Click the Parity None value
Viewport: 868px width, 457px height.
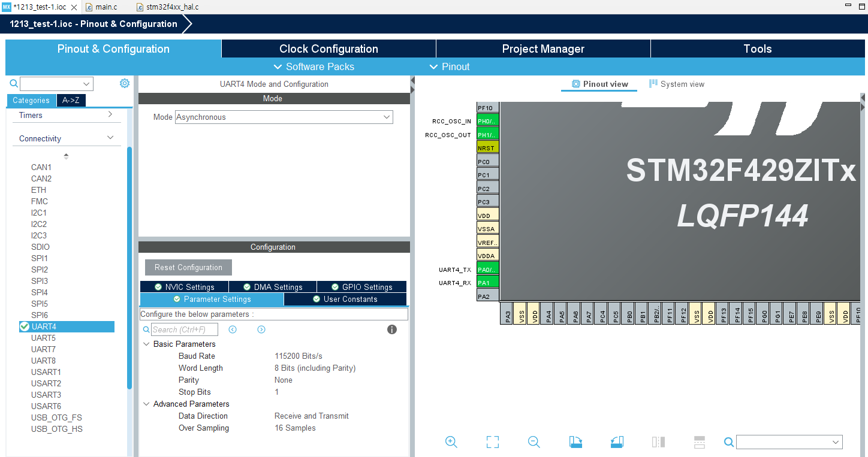pos(284,380)
